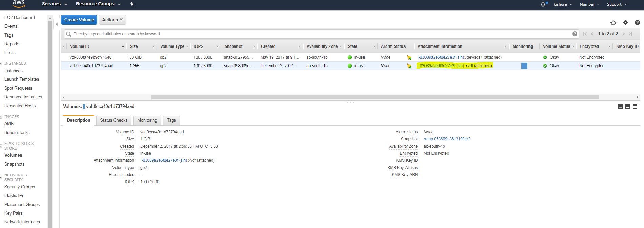Open the Services menu
The image size is (644, 228).
[54, 4]
